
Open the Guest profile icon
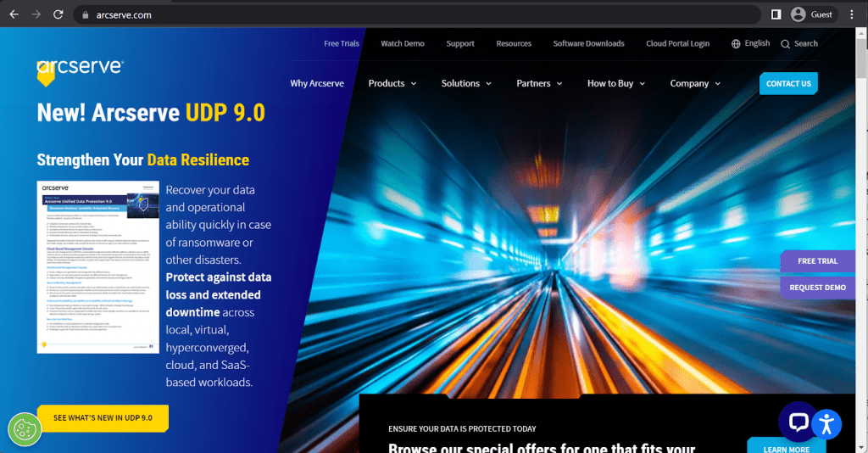click(798, 14)
